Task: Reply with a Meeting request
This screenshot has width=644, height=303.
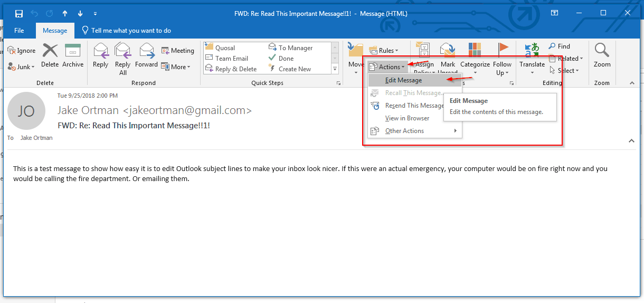Action: point(178,51)
